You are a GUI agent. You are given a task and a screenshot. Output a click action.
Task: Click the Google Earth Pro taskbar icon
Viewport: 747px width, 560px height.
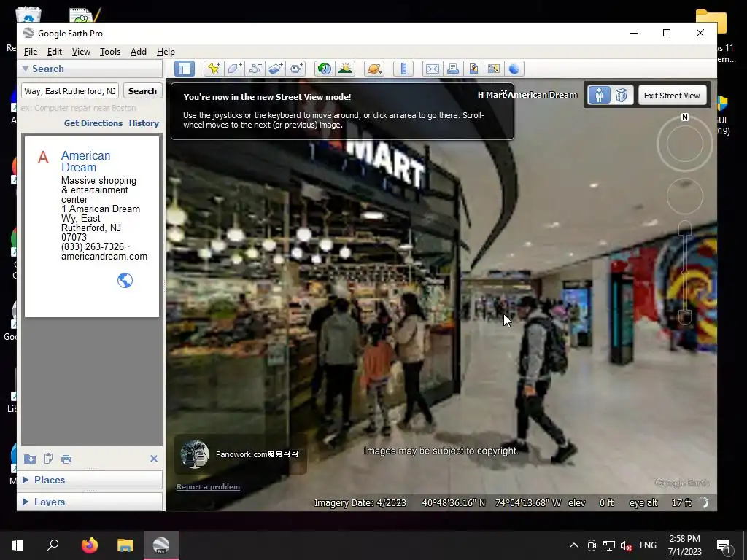(161, 545)
